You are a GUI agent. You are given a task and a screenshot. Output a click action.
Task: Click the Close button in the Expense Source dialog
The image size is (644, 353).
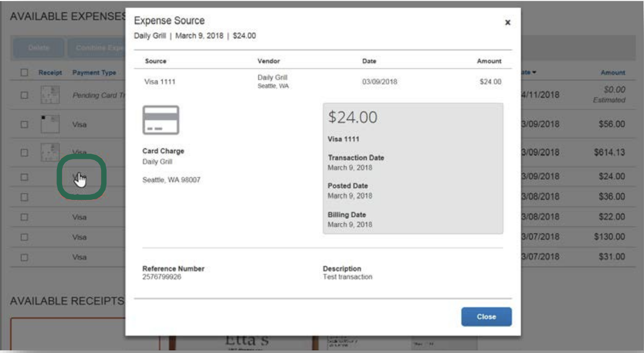tap(486, 316)
